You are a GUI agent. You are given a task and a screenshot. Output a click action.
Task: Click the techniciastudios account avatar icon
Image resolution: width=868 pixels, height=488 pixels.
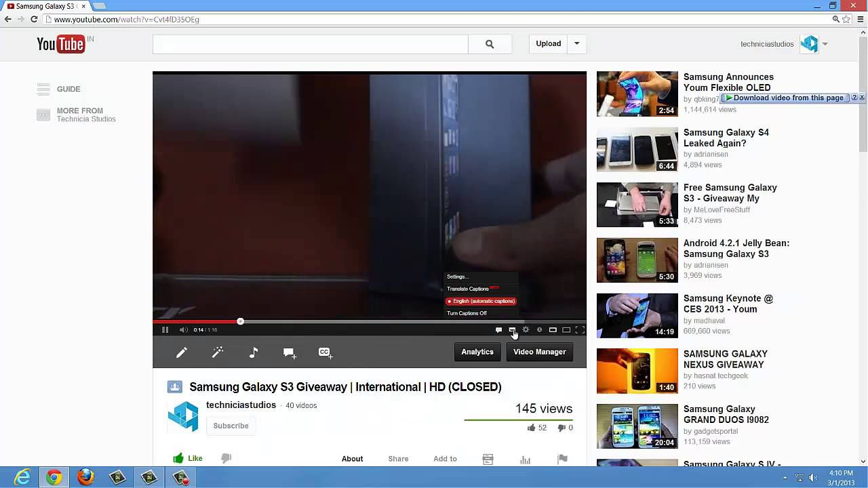[x=809, y=44]
